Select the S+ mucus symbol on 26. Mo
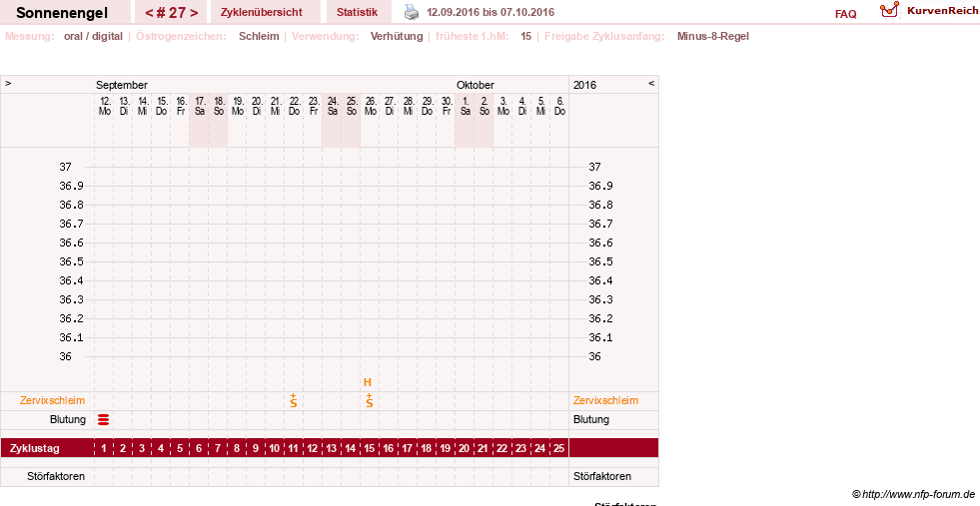This screenshot has width=980, height=506. [x=370, y=401]
